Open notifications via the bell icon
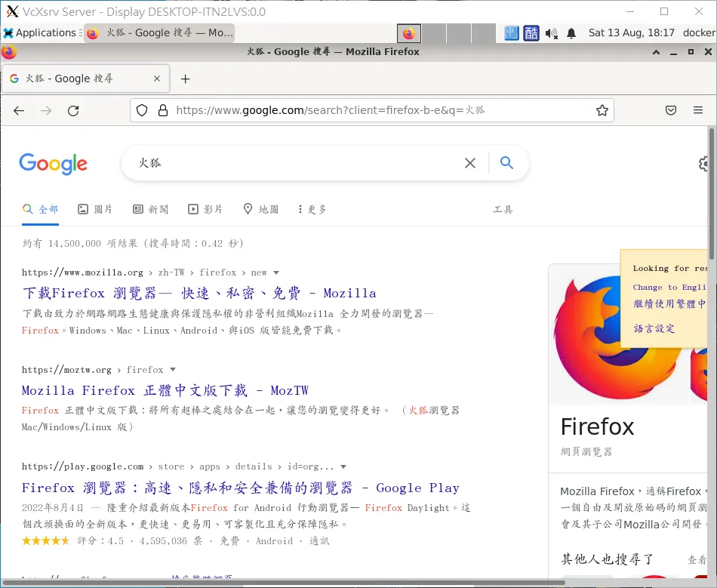Viewport: 717px width, 588px height. pos(571,33)
